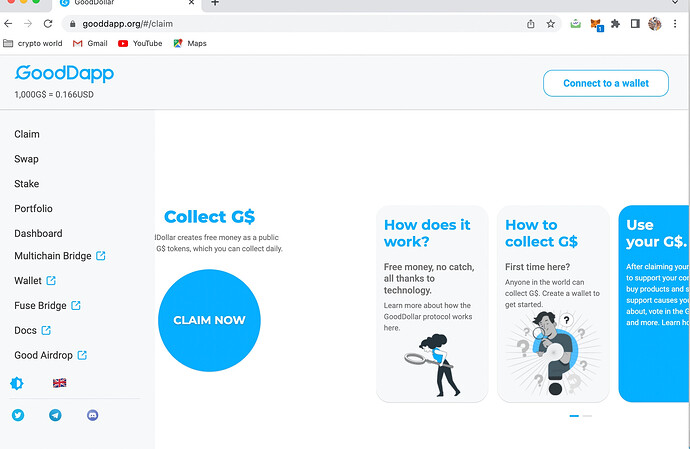The image size is (690, 449).
Task: Change language via UK flag icon
Action: (59, 383)
